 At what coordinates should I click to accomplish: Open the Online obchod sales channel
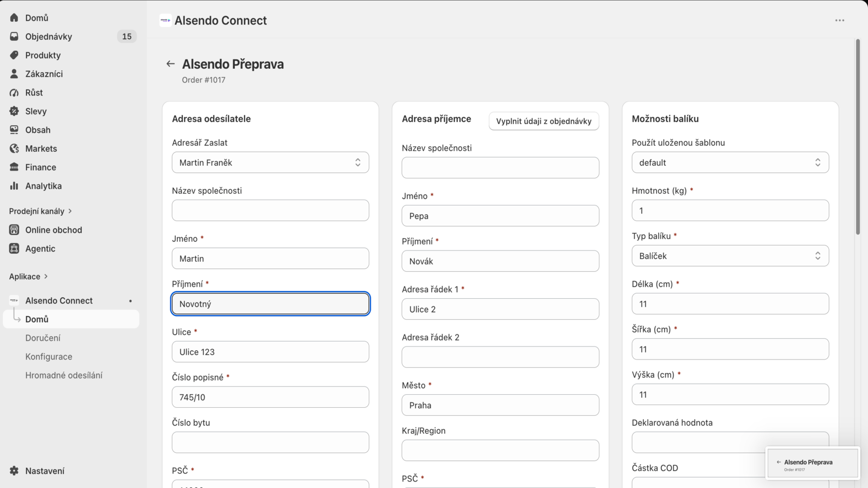[x=54, y=230]
